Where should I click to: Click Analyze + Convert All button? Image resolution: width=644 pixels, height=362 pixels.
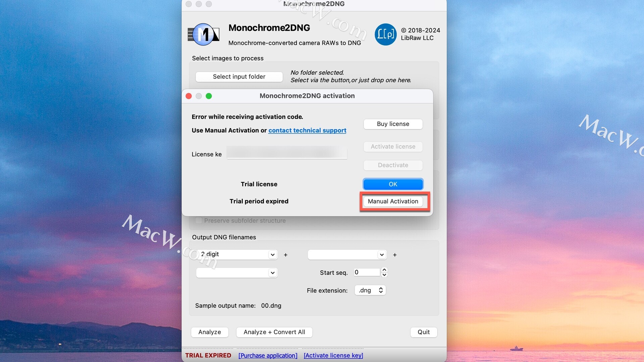(x=274, y=332)
